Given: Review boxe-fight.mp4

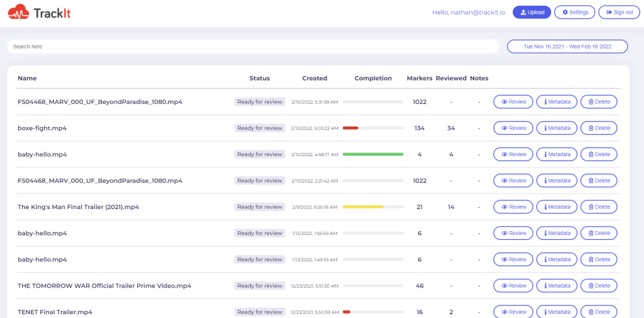Looking at the screenshot, I should click(513, 128).
